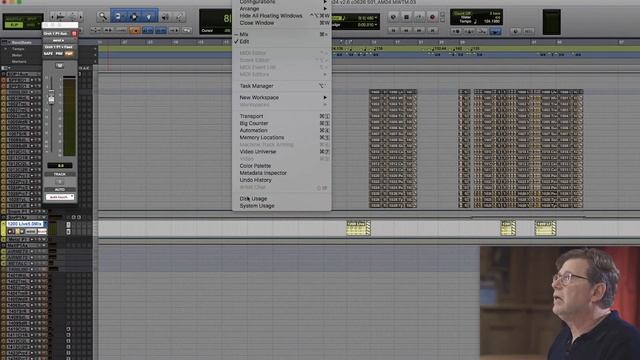The image size is (640, 360).
Task: Click horizontal zoom-in arrow in zoom controls
Action: (80, 17)
